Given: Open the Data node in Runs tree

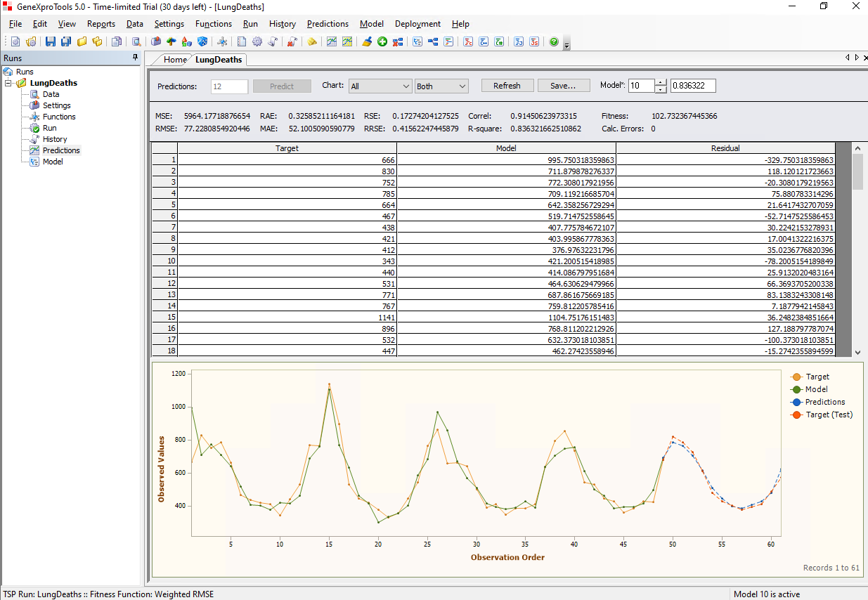Looking at the screenshot, I should coord(51,94).
